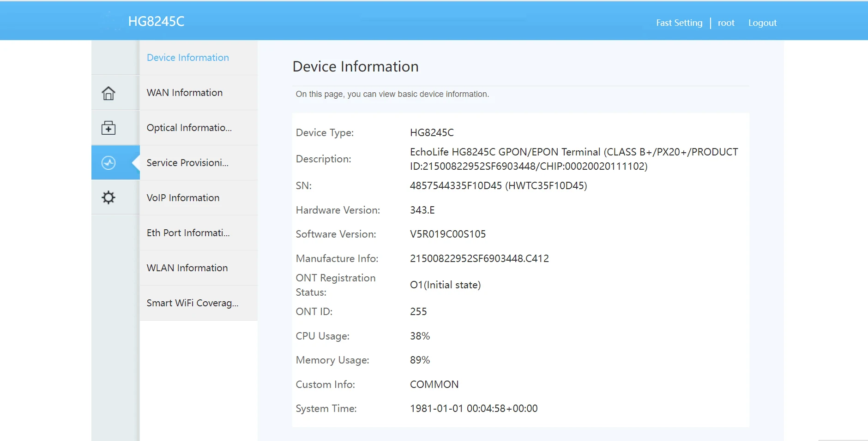Click the root username link
868x441 pixels.
click(726, 23)
